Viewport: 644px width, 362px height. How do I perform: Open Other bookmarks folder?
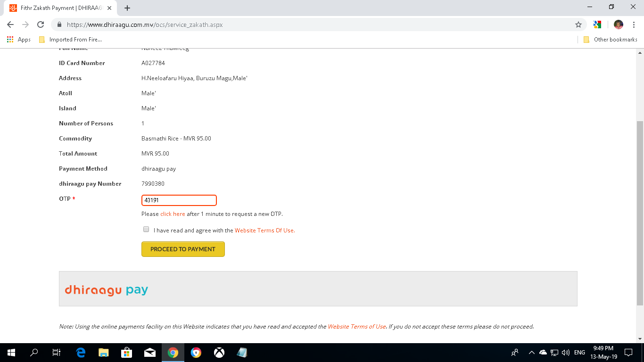tap(611, 40)
